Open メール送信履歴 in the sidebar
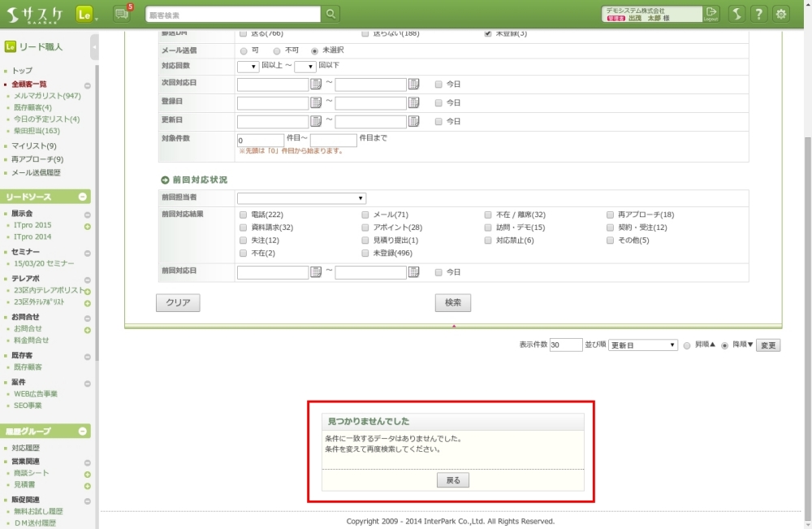 tap(36, 172)
